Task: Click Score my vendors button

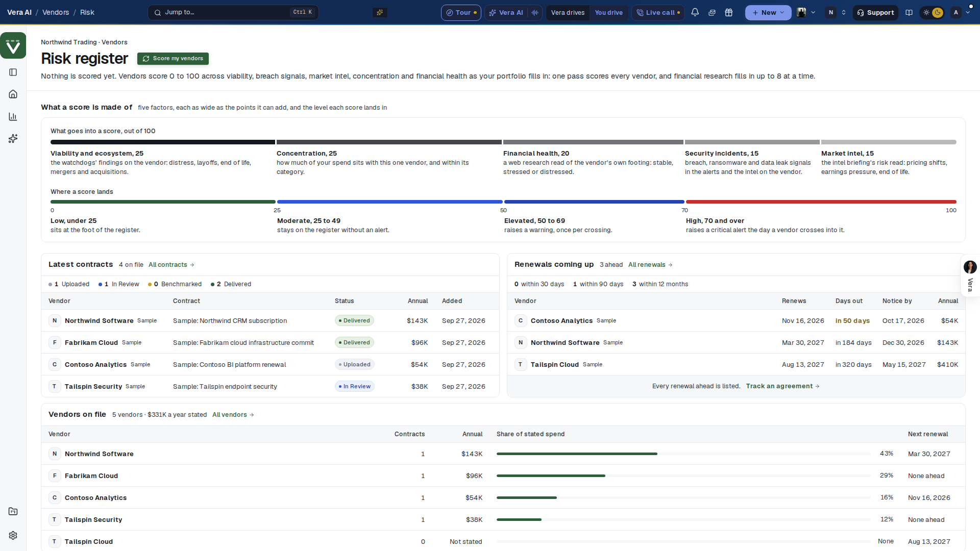Action: pyautogui.click(x=173, y=58)
